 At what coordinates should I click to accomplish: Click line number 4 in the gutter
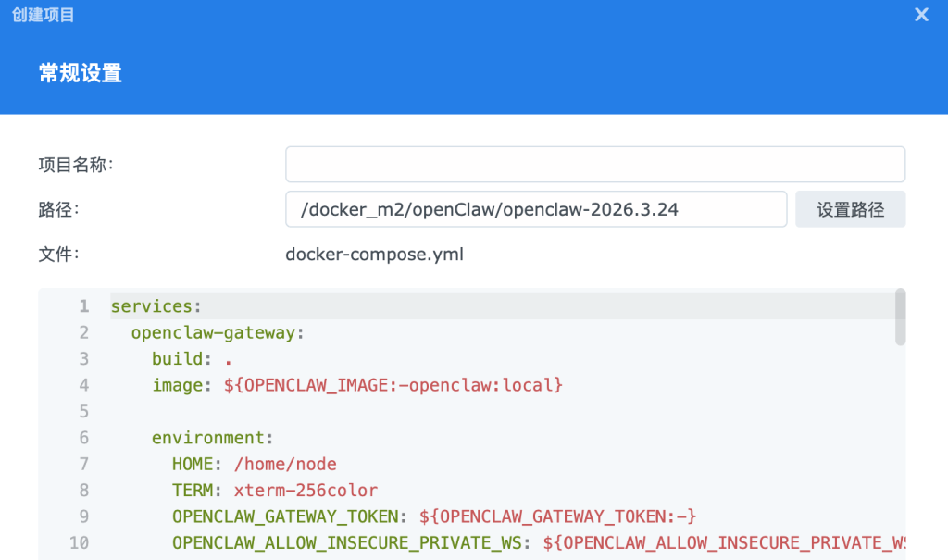pyautogui.click(x=83, y=385)
